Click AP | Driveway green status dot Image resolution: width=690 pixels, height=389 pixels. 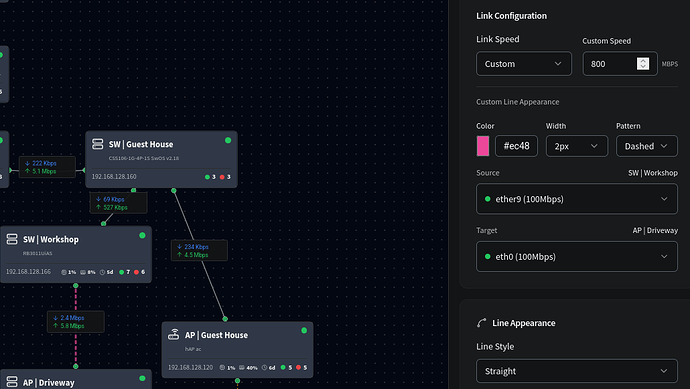[x=142, y=378]
